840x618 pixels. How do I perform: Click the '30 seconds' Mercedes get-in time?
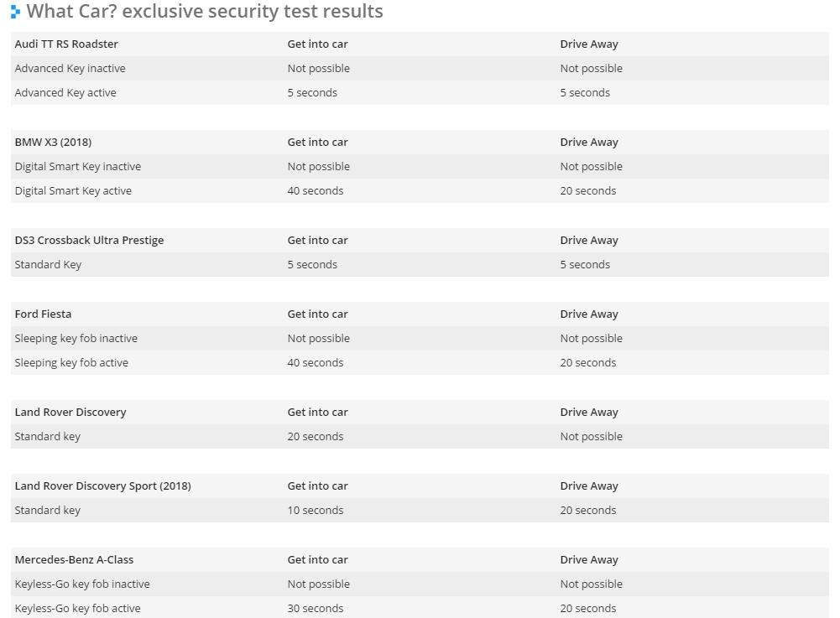pos(316,609)
